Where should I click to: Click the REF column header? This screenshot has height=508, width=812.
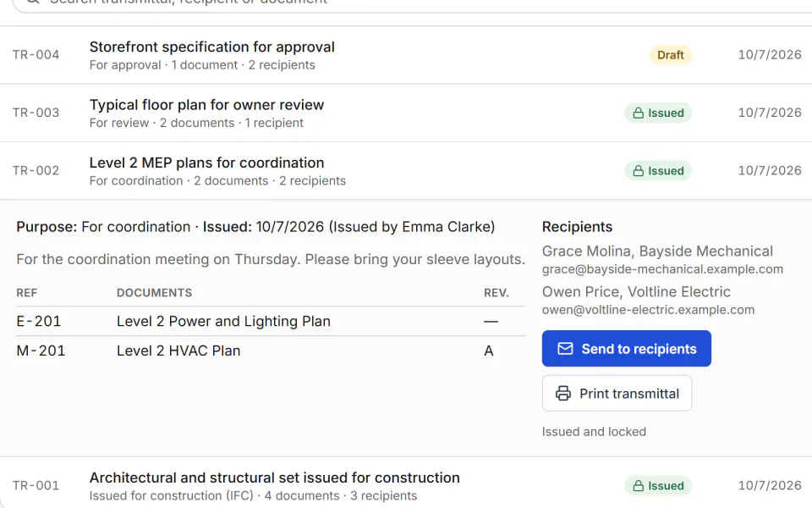click(27, 293)
